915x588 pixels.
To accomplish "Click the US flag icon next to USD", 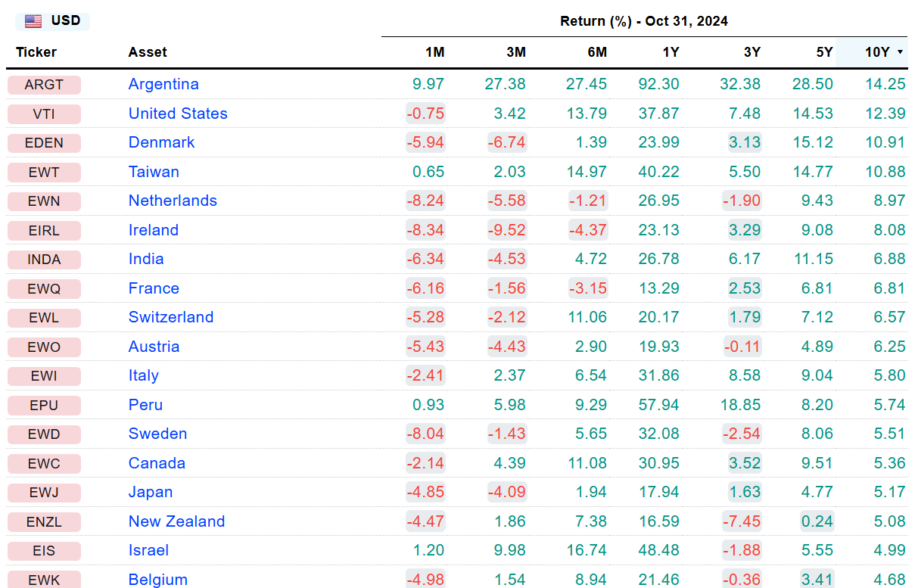I will [x=33, y=21].
